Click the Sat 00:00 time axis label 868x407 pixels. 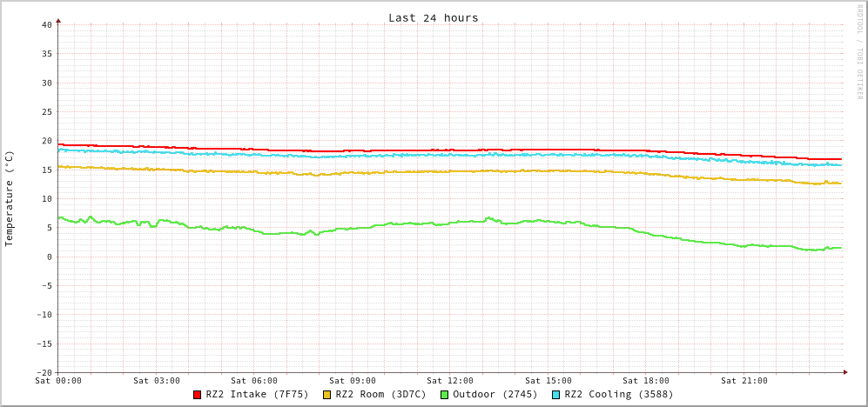click(58, 381)
